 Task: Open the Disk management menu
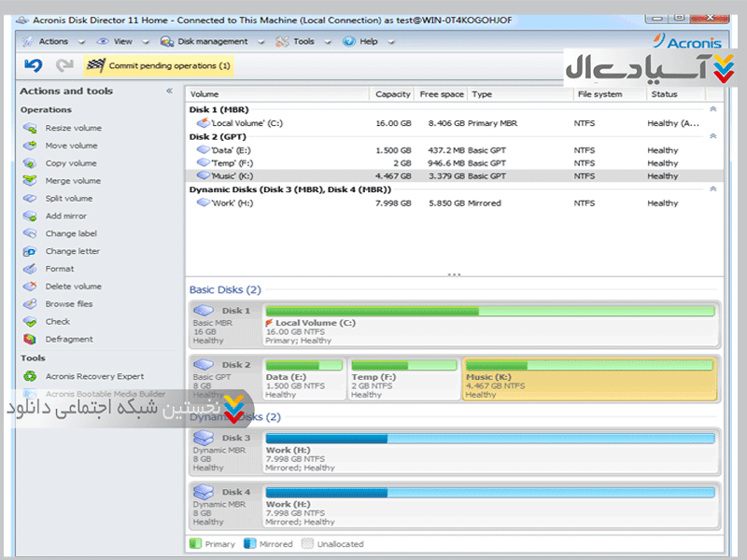point(212,41)
